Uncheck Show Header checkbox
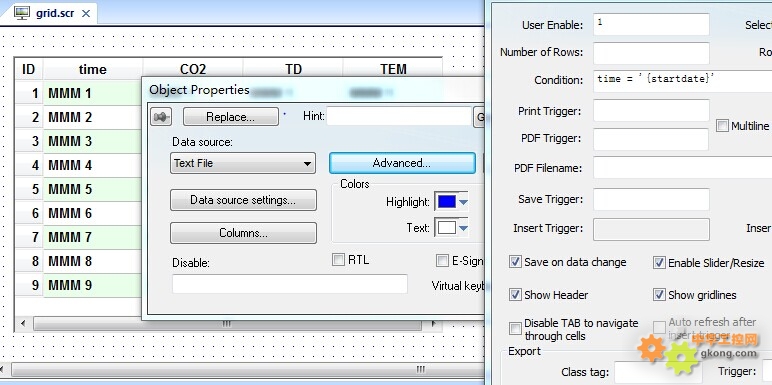The width and height of the screenshot is (772, 385). pos(515,295)
